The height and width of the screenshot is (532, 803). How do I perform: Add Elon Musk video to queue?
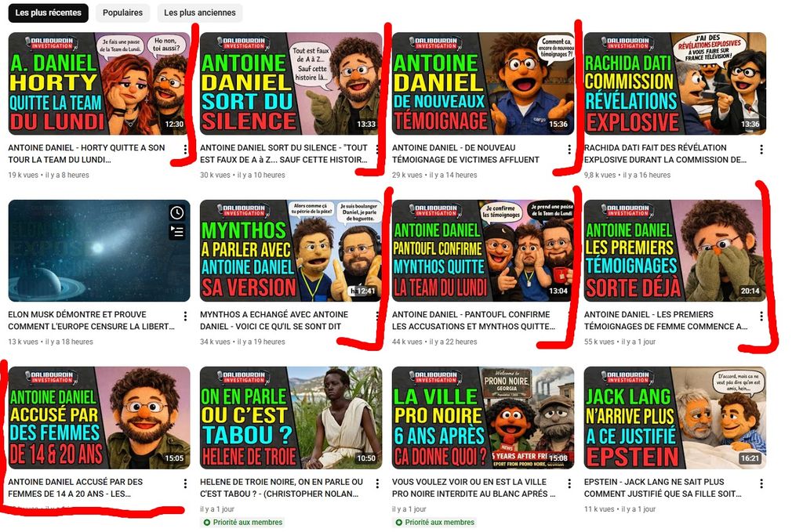177,231
